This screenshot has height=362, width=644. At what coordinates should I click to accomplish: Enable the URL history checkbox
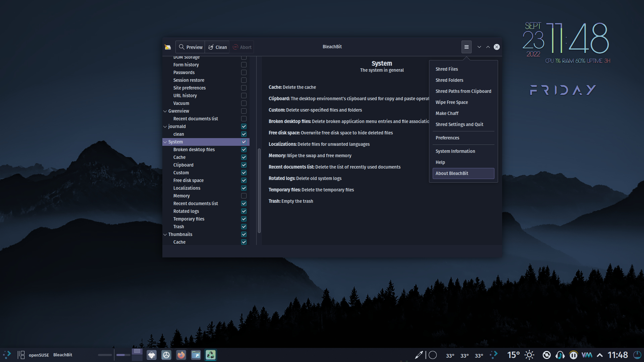[244, 96]
